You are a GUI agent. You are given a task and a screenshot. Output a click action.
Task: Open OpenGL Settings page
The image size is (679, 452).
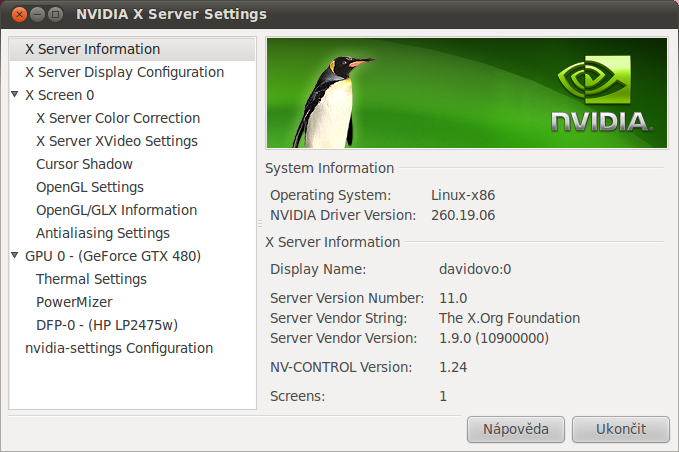click(90, 187)
